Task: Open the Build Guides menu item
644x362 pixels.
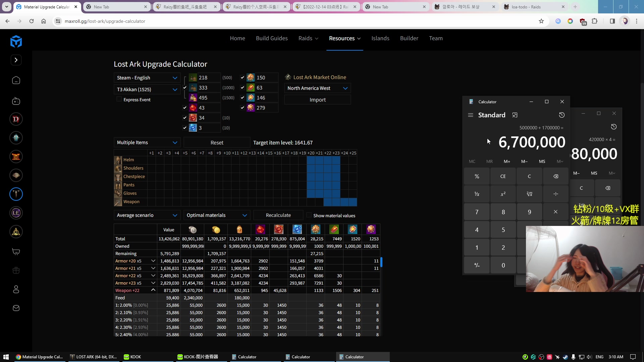Action: coord(272,38)
